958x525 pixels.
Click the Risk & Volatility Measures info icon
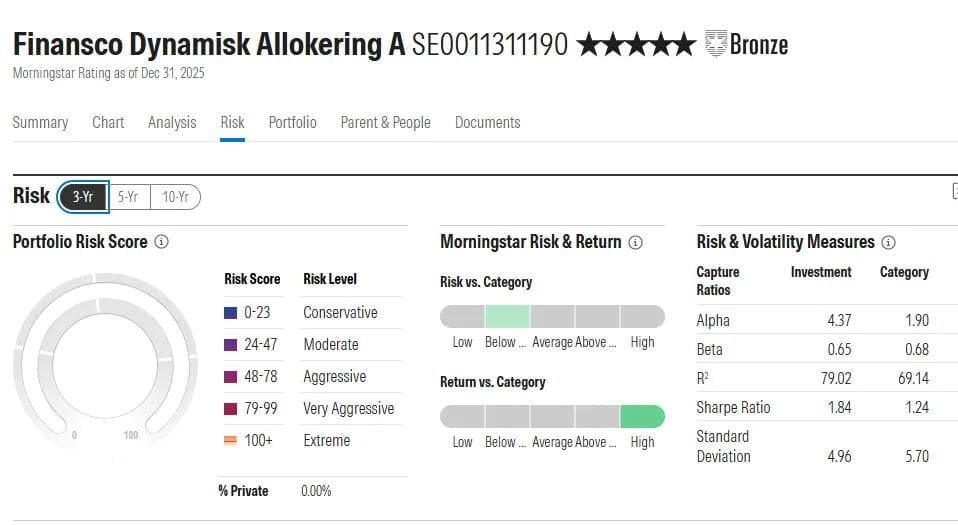[888, 242]
